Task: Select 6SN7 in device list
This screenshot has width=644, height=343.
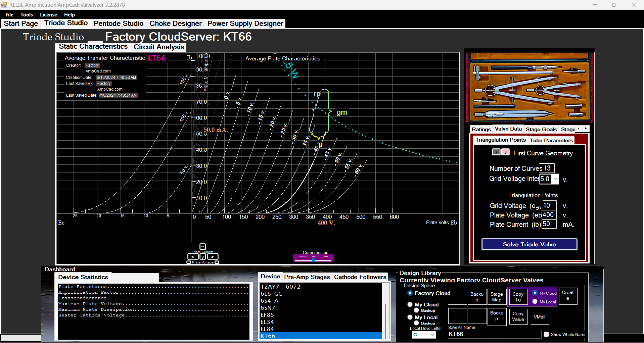Action: pyautogui.click(x=321, y=308)
